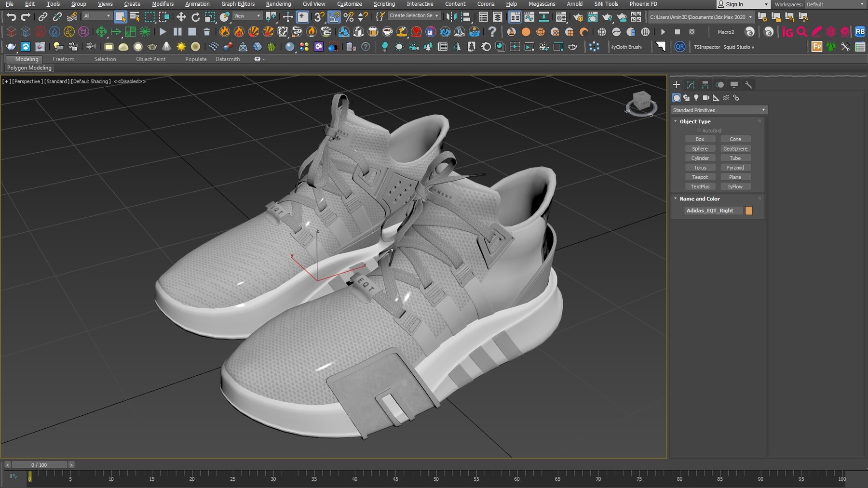The width and height of the screenshot is (868, 488).
Task: Switch to the Modify panel wrench-free tab icon
Action: tap(691, 85)
